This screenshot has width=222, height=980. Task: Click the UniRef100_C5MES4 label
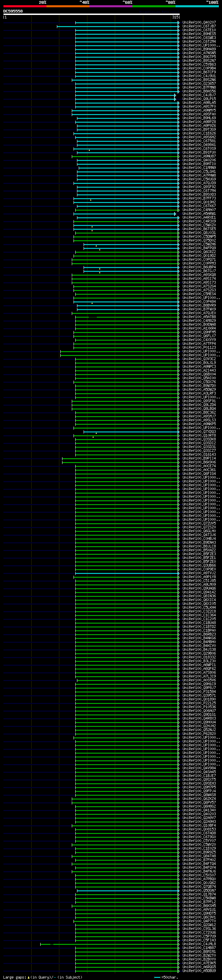pyautogui.click(x=199, y=294)
